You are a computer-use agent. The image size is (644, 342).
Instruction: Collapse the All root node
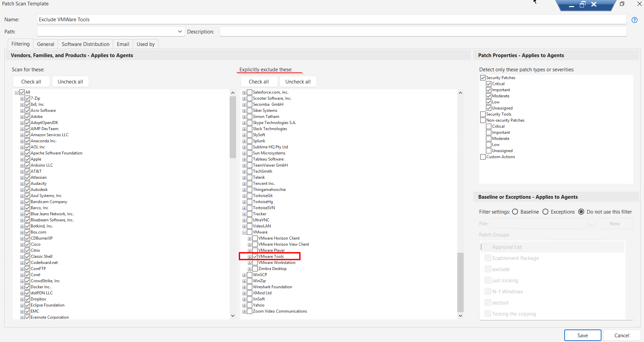[17, 93]
